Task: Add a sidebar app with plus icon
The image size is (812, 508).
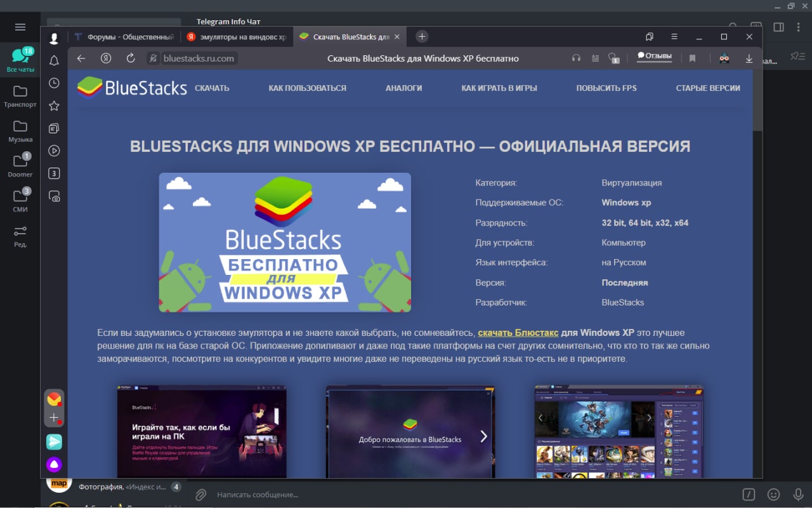Action: (54, 418)
